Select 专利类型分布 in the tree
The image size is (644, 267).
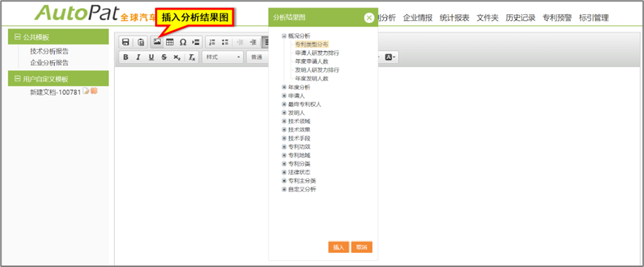[311, 44]
